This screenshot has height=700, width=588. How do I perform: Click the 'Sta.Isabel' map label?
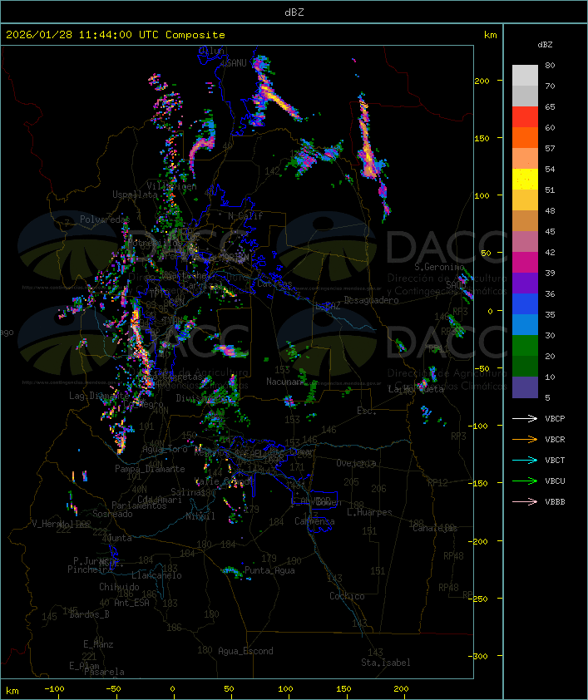[386, 663]
